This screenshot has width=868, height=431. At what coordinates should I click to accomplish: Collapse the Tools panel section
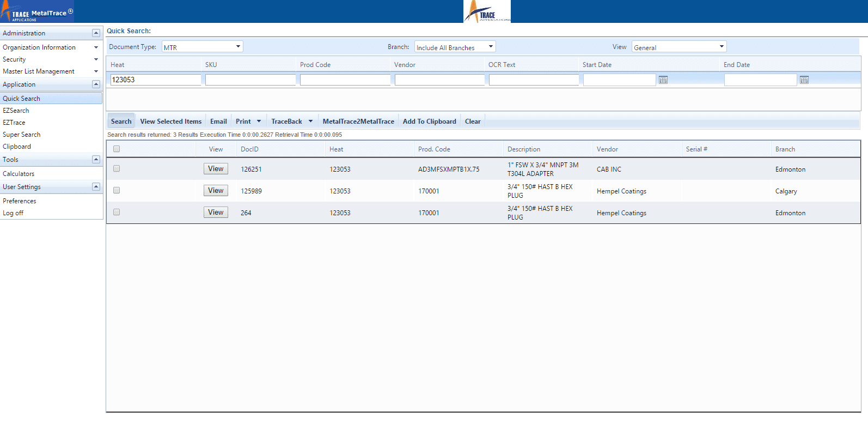(x=96, y=160)
